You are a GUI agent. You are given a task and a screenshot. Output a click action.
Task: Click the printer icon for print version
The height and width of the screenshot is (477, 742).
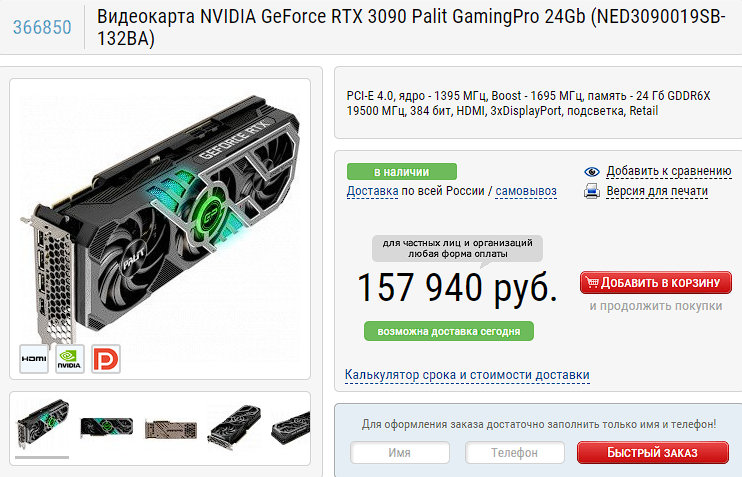click(592, 191)
